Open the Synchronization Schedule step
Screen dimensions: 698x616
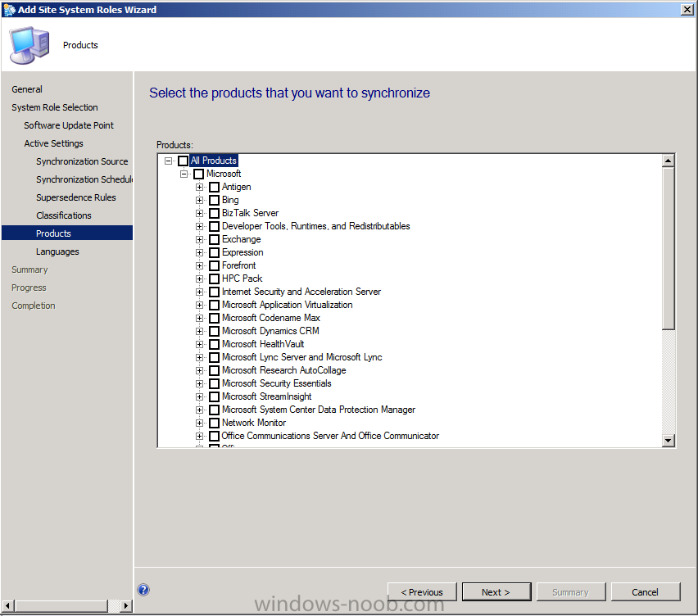84,179
